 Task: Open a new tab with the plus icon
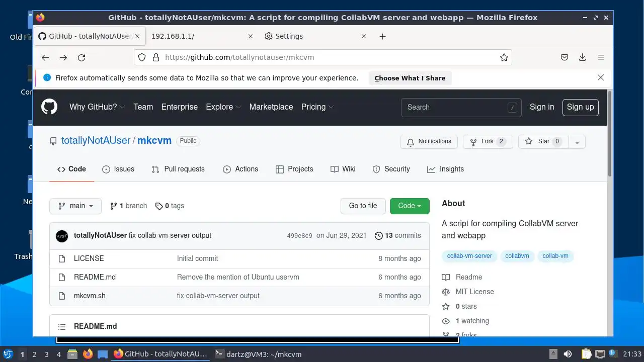pos(382,36)
